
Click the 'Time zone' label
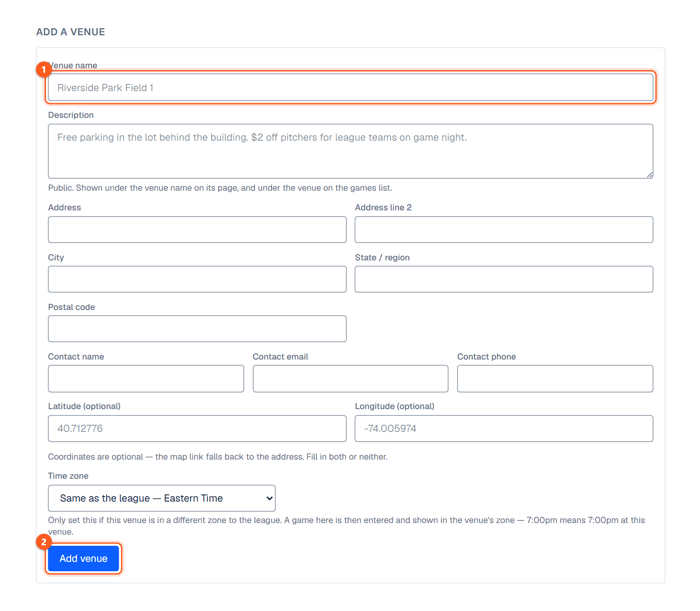68,476
